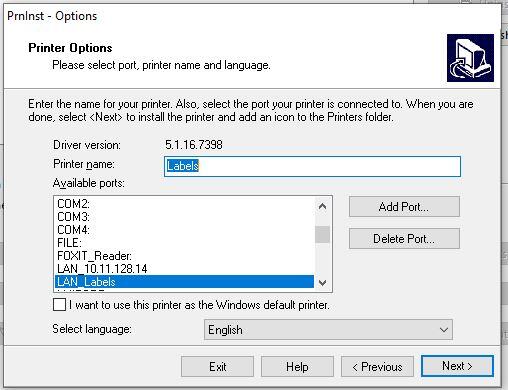Select the LAN_Labels port entry
508x390 pixels.
point(184,282)
